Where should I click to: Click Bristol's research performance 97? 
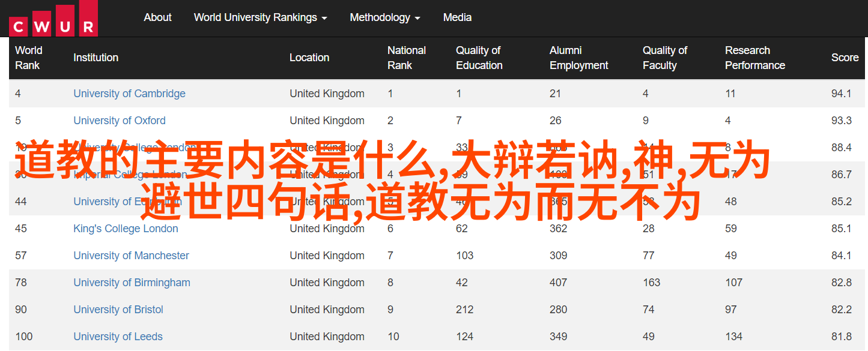click(x=731, y=310)
